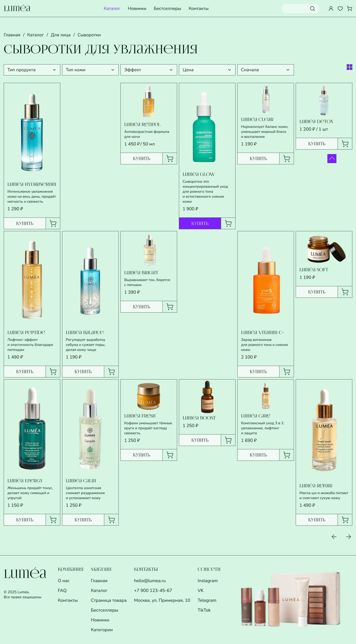Click into the header search field
The height and width of the screenshot is (644, 356).
point(295,9)
